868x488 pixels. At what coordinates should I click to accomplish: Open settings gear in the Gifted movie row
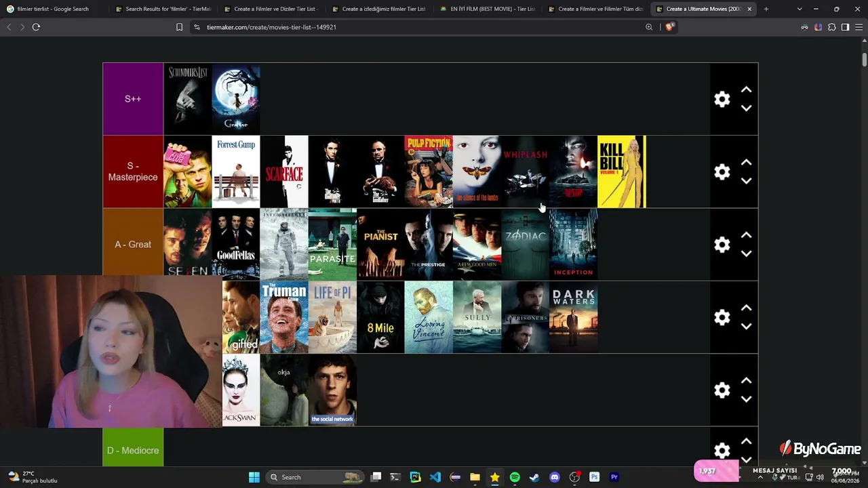[722, 317]
